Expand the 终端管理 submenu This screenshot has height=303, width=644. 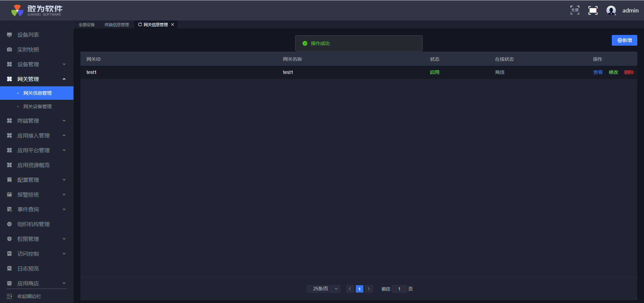tap(64, 121)
